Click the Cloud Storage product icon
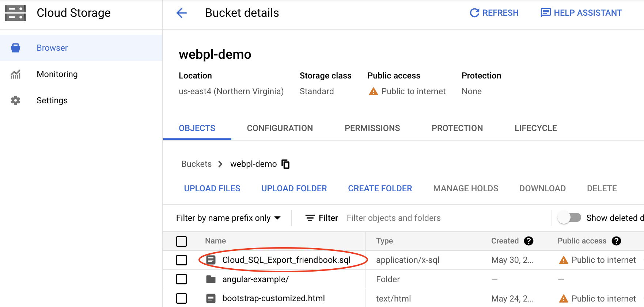The width and height of the screenshot is (644, 307). [15, 13]
